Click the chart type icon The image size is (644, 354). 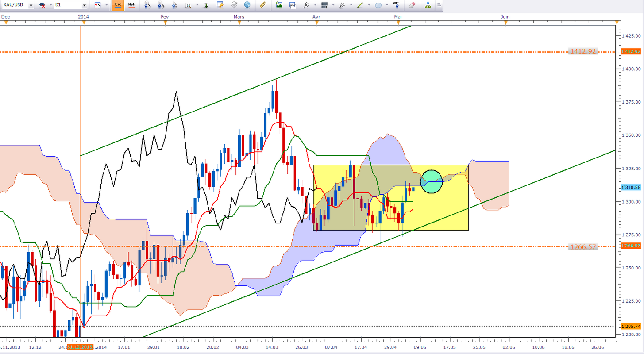click(97, 5)
